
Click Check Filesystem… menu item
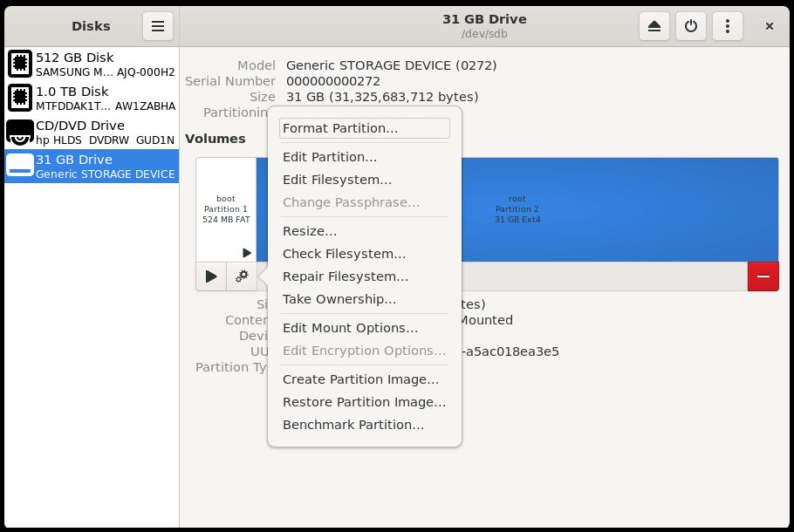(x=344, y=254)
